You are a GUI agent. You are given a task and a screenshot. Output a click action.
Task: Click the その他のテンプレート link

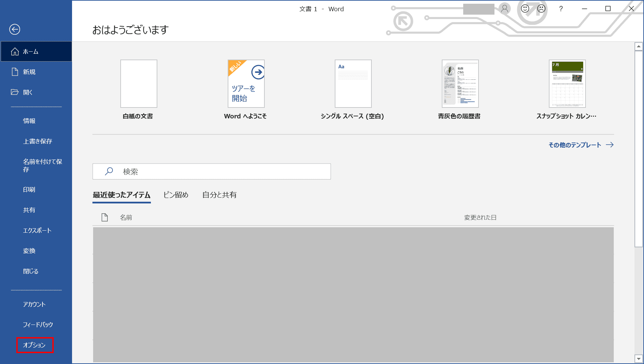coord(575,145)
